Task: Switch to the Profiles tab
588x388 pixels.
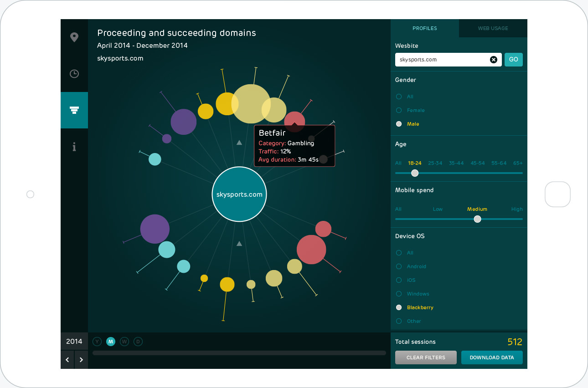Action: pyautogui.click(x=425, y=28)
